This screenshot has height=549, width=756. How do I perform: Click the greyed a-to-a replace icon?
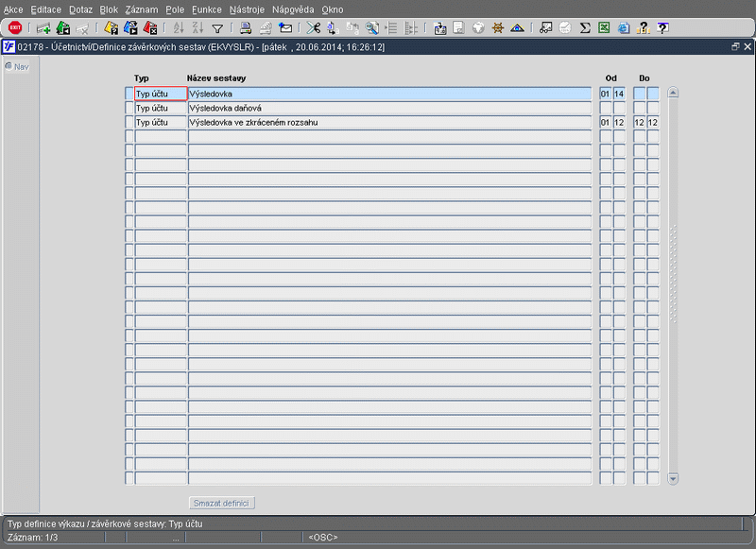352,28
